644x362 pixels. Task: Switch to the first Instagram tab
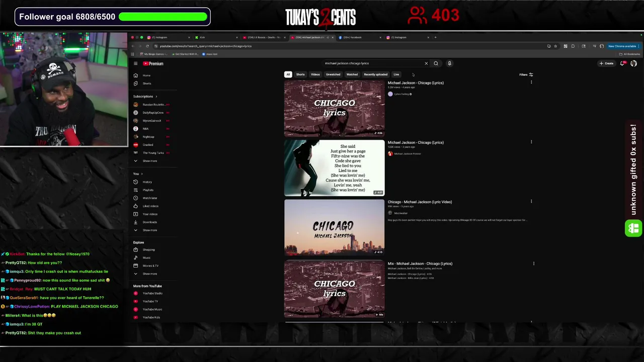(x=168, y=37)
